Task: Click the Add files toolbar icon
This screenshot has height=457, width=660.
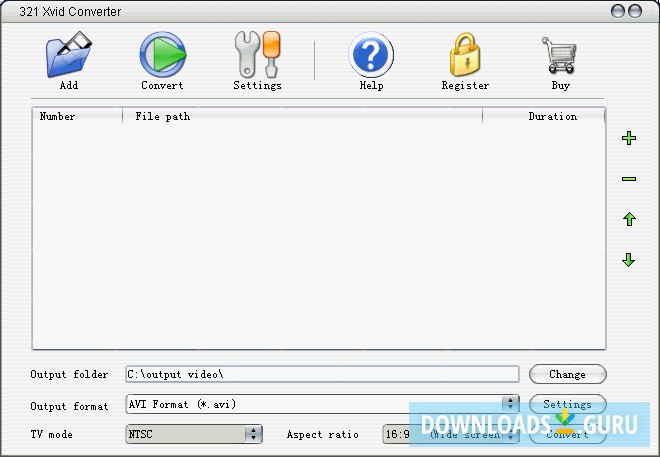Action: click(69, 55)
